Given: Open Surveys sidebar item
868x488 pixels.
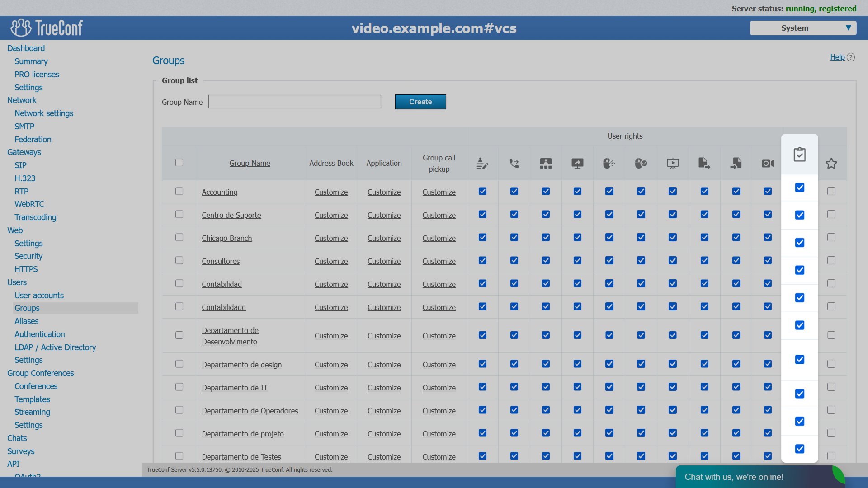Looking at the screenshot, I should 21,451.
